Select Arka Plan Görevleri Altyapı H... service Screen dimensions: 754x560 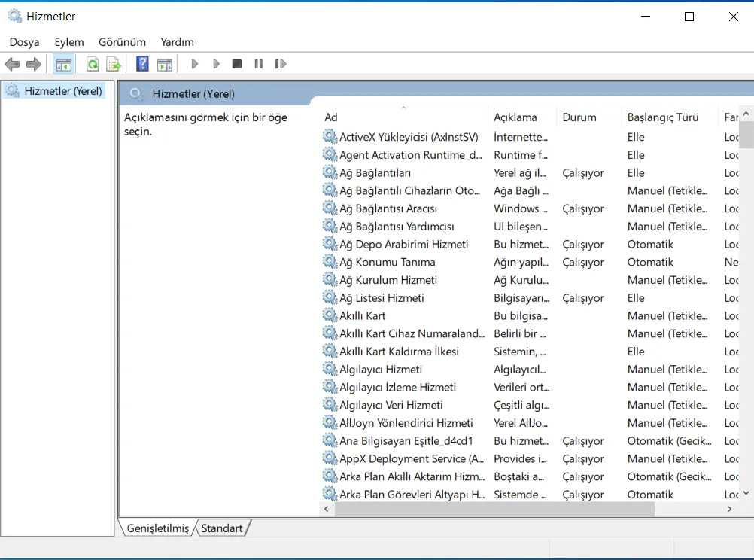412,494
